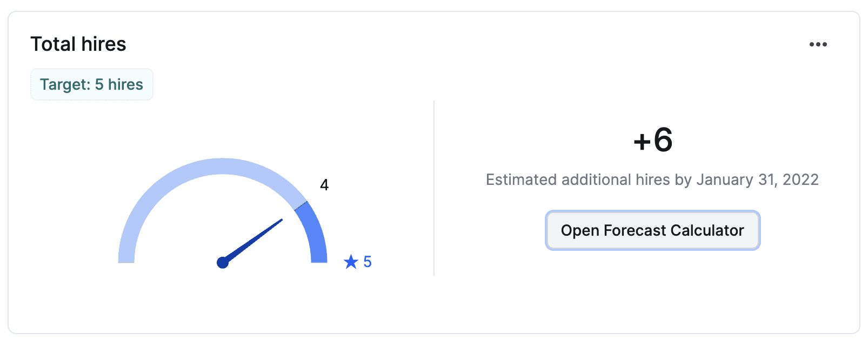Click the gauge needle pivot dot
This screenshot has height=346, width=868.
[223, 263]
